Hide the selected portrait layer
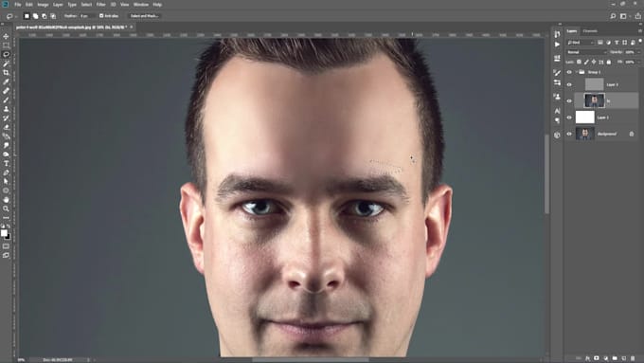Screen dimensions: 644x363 click(x=569, y=100)
